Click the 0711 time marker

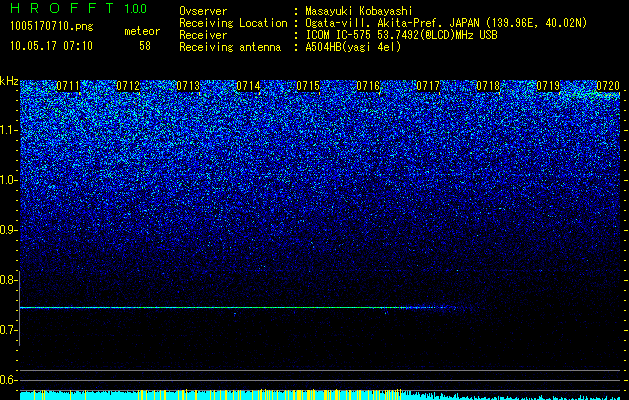[x=68, y=86]
